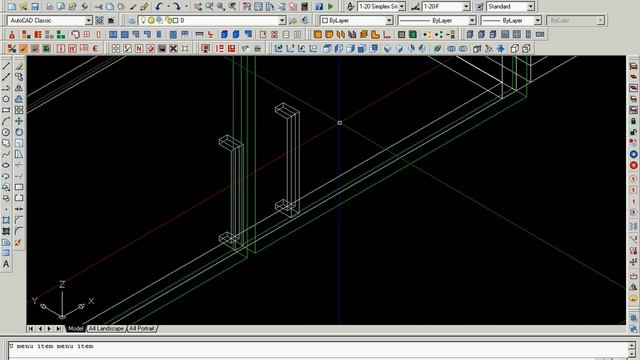Select the Mirror modify tool
Viewport: 640px width, 360px height.
click(19, 88)
